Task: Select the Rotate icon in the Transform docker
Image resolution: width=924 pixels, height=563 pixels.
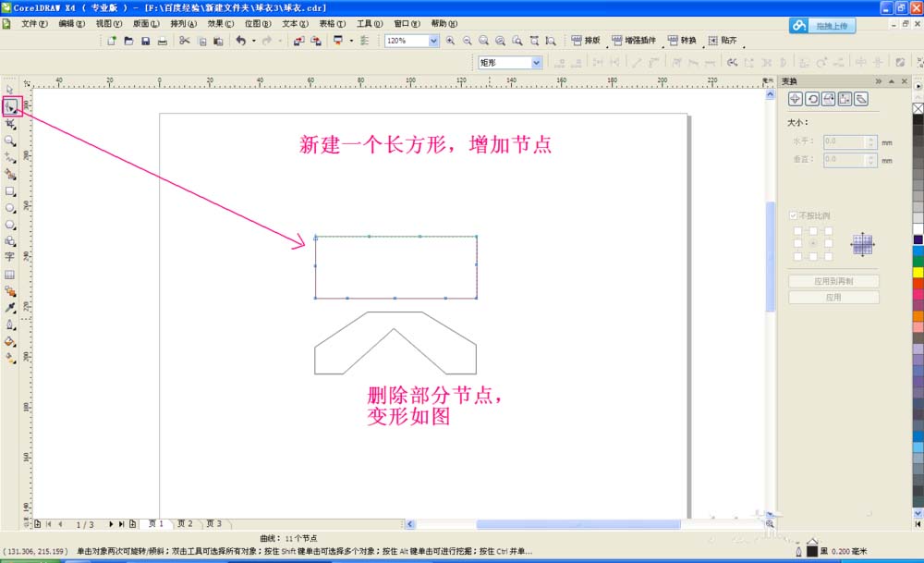Action: (812, 98)
